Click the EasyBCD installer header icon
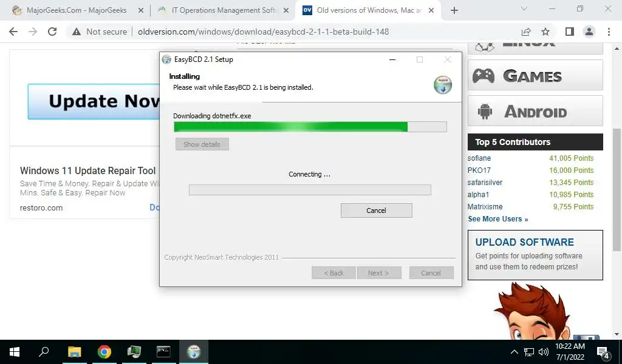 (x=443, y=85)
